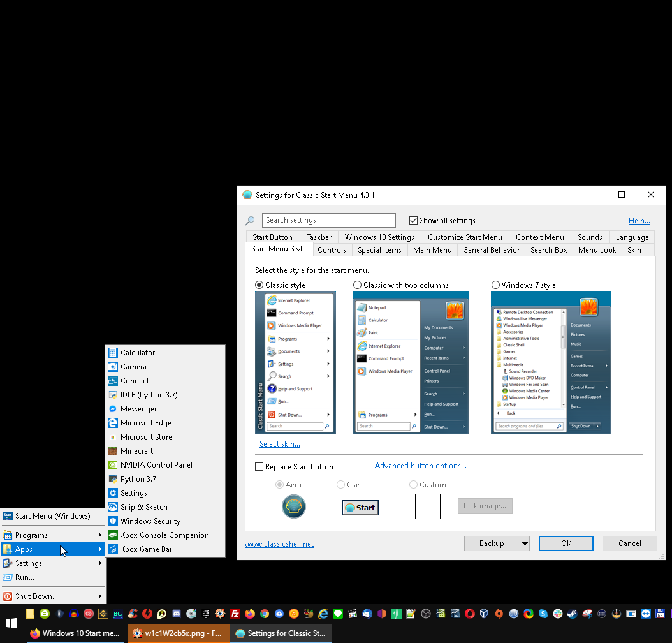Viewport: 672px width, 643px height.
Task: Open Steam from the taskbar
Action: point(572,614)
